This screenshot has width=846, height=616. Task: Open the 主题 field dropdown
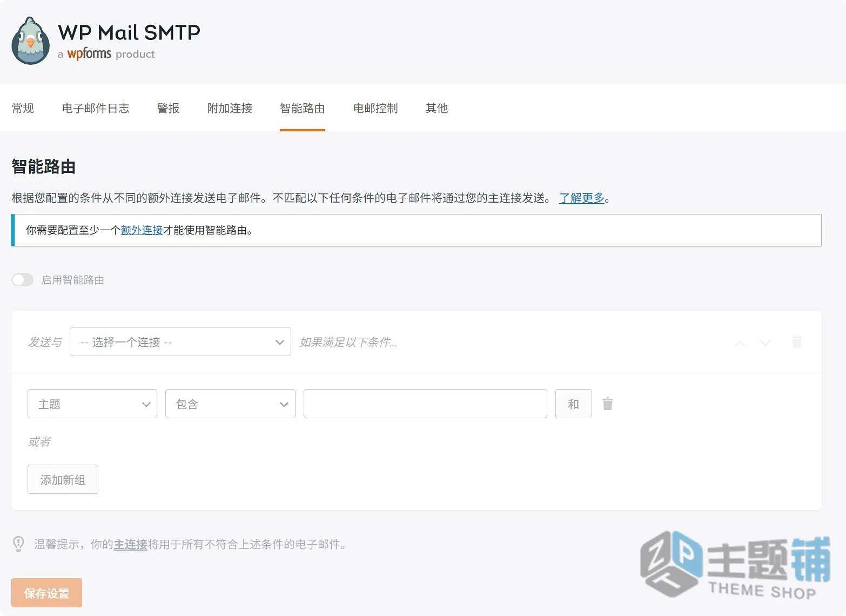[92, 404]
